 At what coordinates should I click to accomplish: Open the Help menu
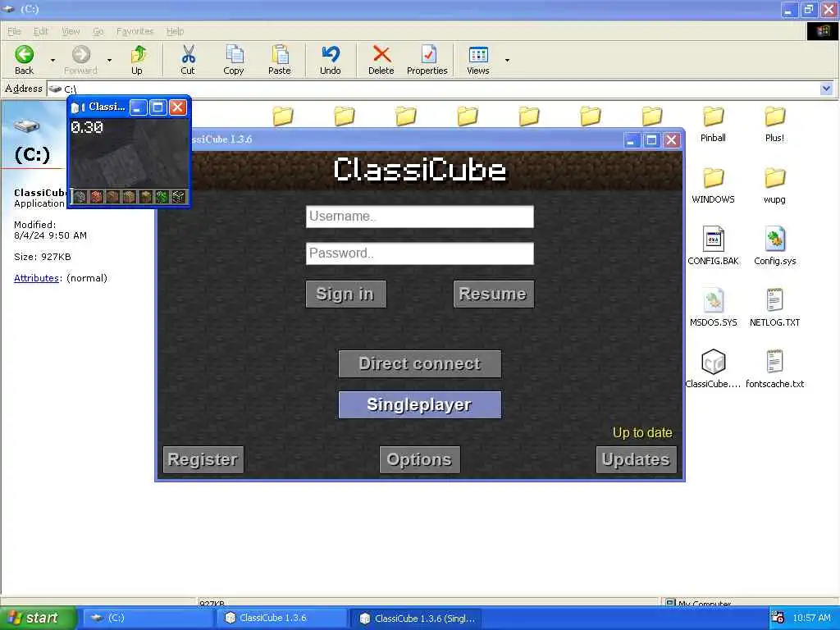(x=176, y=31)
